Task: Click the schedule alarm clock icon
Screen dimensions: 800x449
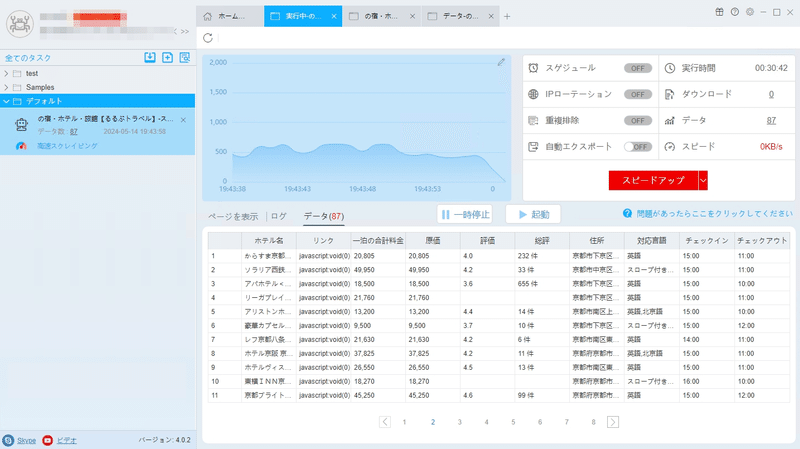Action: (533, 68)
